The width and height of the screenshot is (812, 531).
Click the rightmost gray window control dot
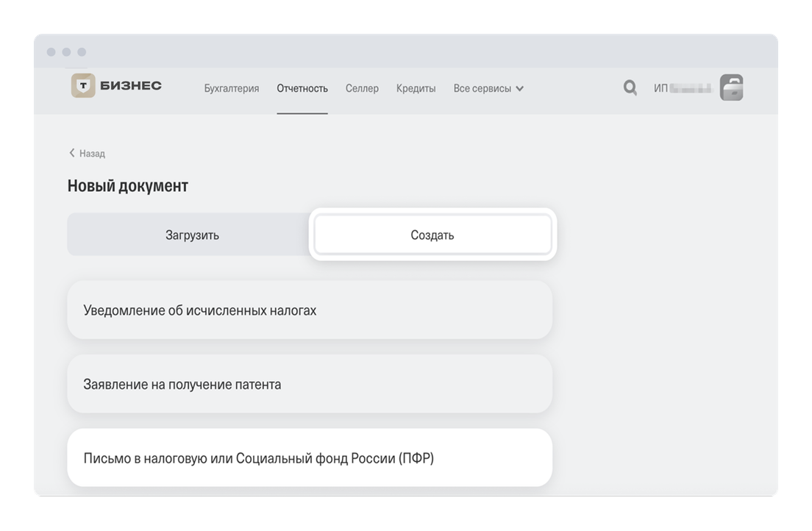82,52
